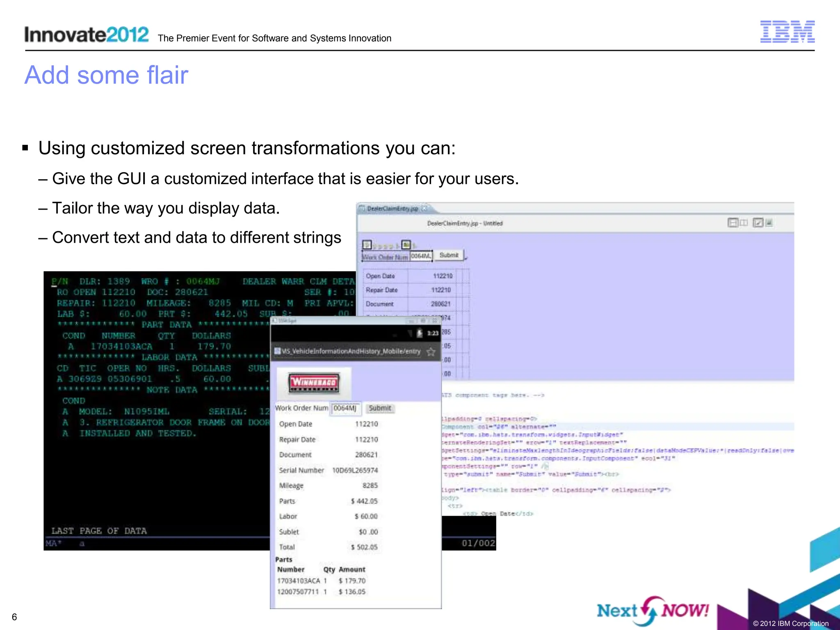Click the Winnebago logo in mobile emulator
The image size is (840, 630).
click(x=314, y=383)
